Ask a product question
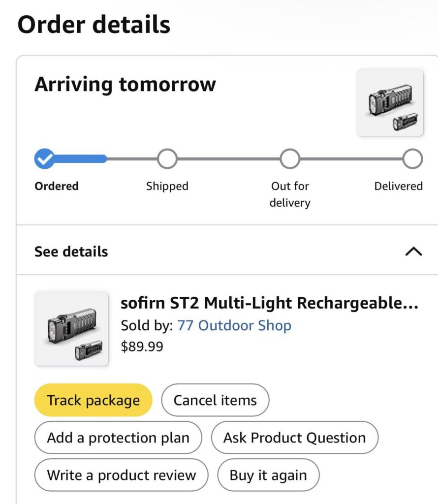This screenshot has width=438, height=504. 294,438
